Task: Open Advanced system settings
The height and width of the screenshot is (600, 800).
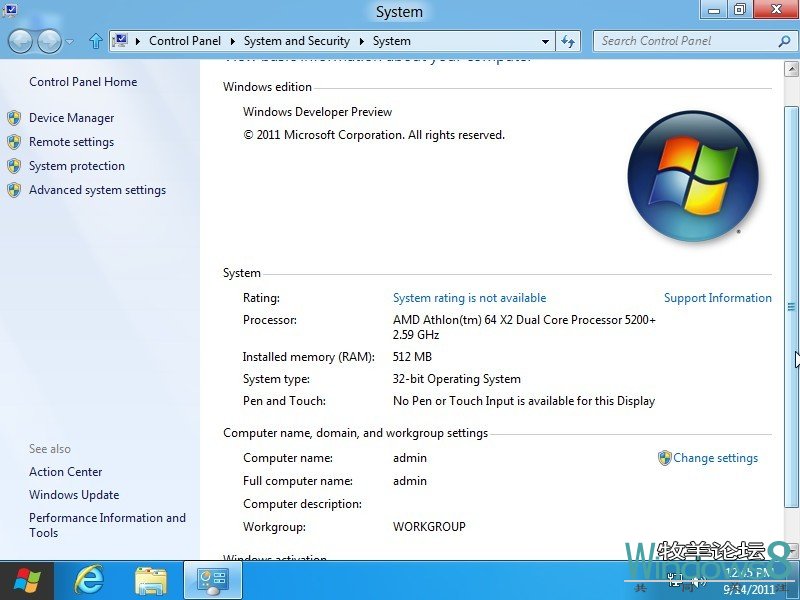Action: coord(97,190)
